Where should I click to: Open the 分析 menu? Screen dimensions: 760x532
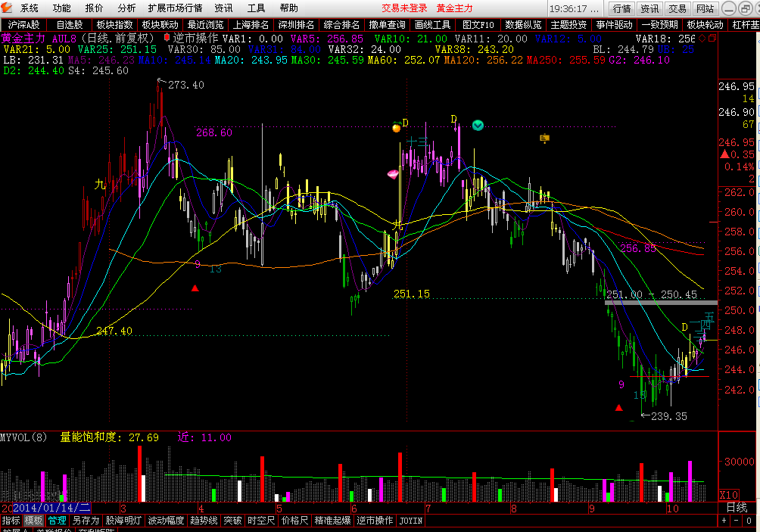point(127,8)
